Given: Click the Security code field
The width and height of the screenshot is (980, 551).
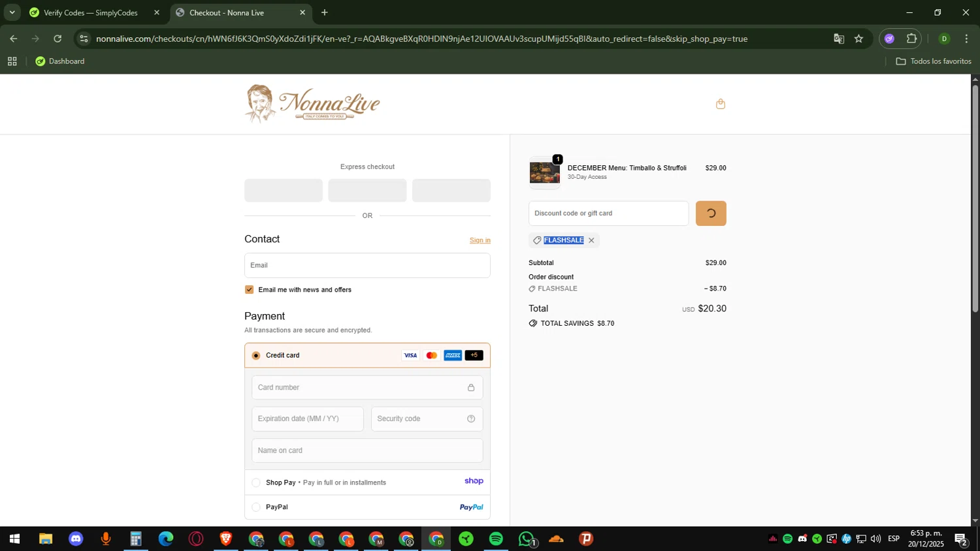Looking at the screenshot, I should coord(427,419).
